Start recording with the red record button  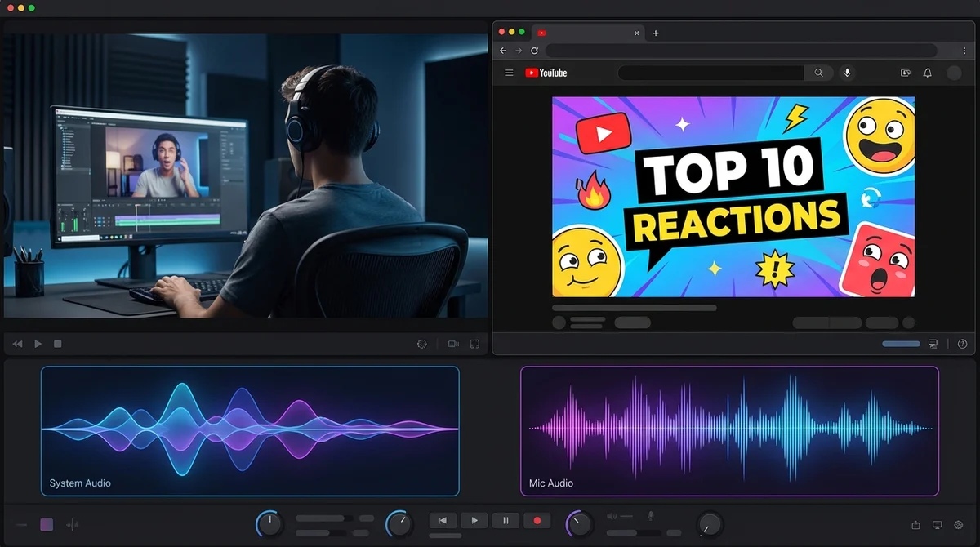tap(537, 520)
